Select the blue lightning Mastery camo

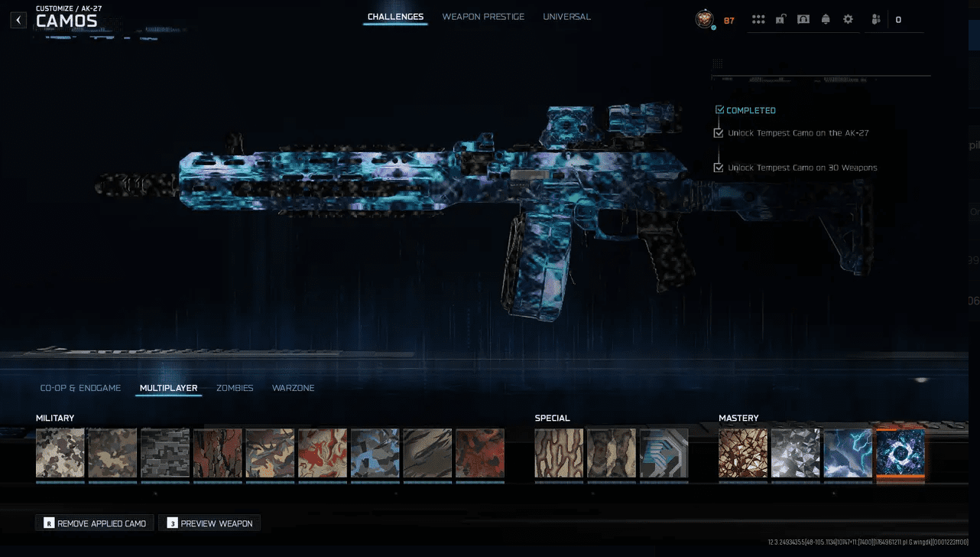(x=848, y=453)
